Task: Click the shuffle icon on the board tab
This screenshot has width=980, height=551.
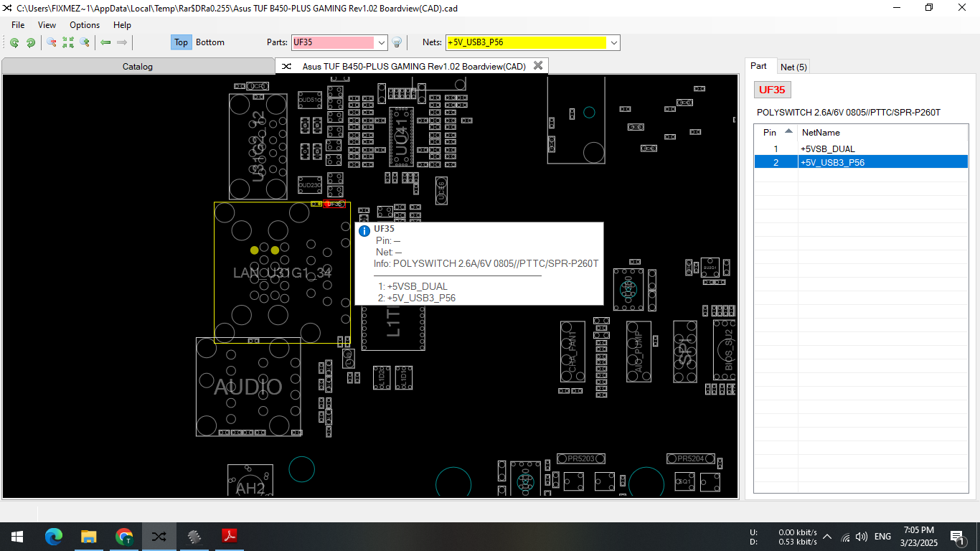Action: click(286, 66)
